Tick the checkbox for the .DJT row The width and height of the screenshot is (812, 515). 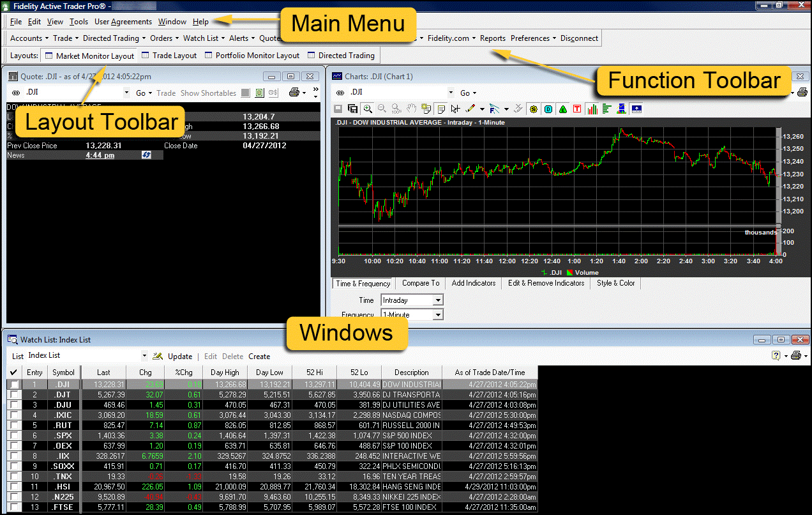click(x=14, y=395)
